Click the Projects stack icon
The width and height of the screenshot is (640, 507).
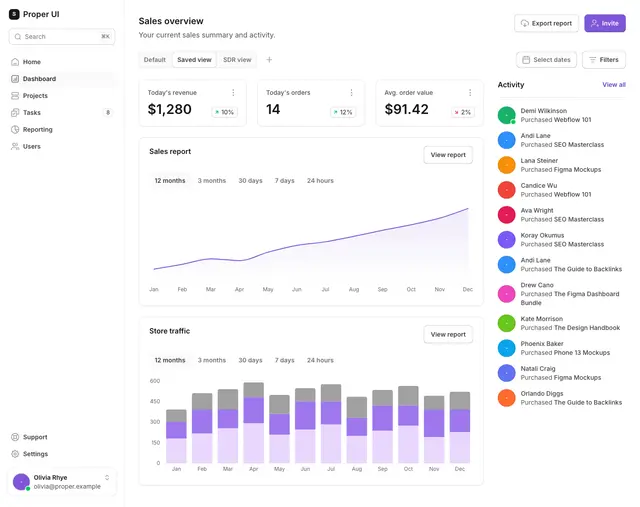(x=15, y=96)
